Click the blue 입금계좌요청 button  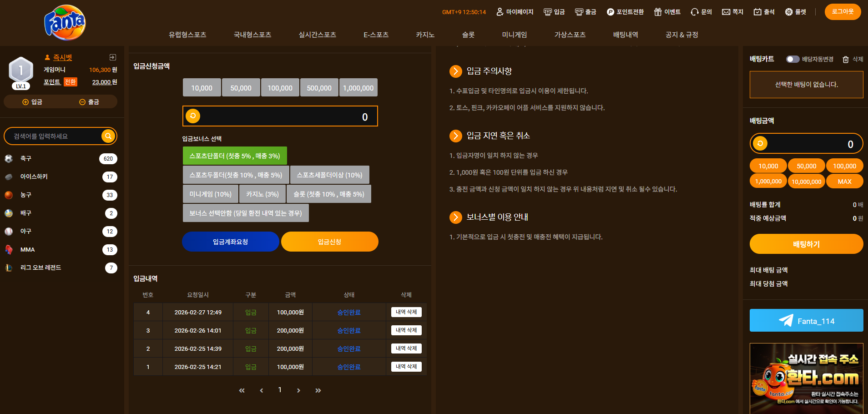click(230, 242)
